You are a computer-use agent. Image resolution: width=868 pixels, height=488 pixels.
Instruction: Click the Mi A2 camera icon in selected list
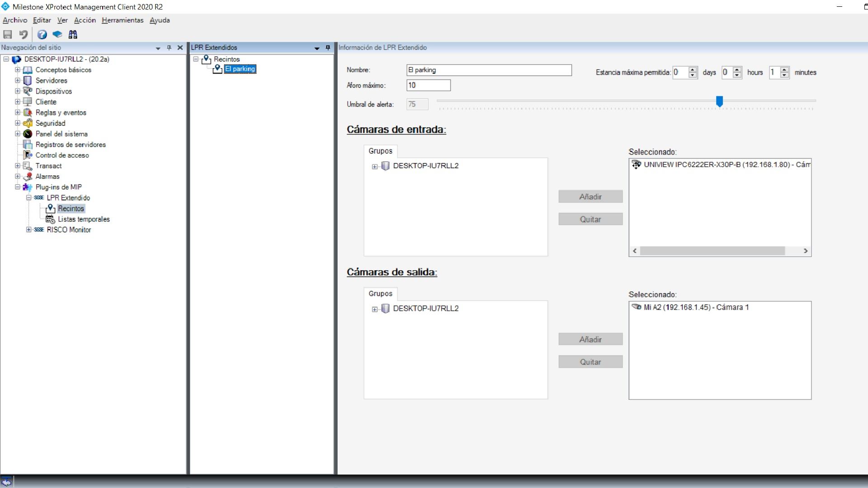(637, 307)
